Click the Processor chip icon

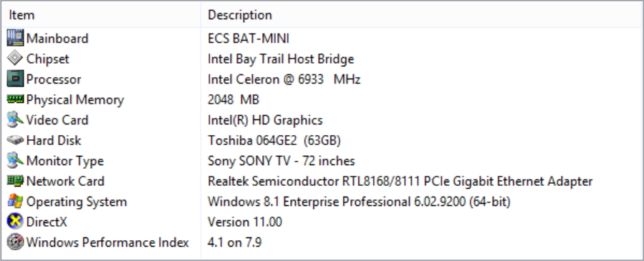[15, 79]
